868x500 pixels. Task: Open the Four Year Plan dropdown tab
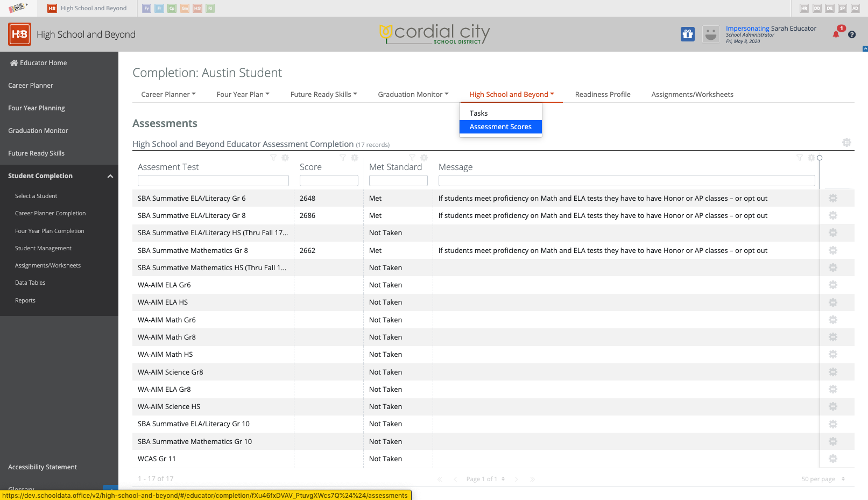[243, 94]
